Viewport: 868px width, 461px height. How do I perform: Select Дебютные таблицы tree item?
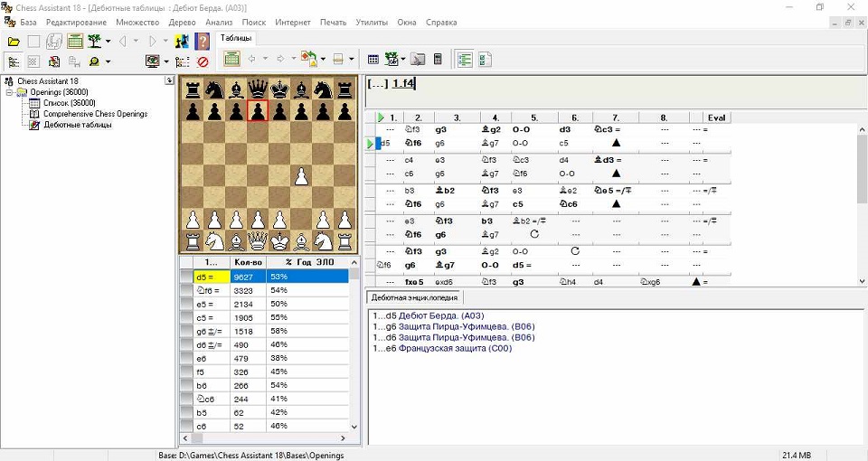78,125
